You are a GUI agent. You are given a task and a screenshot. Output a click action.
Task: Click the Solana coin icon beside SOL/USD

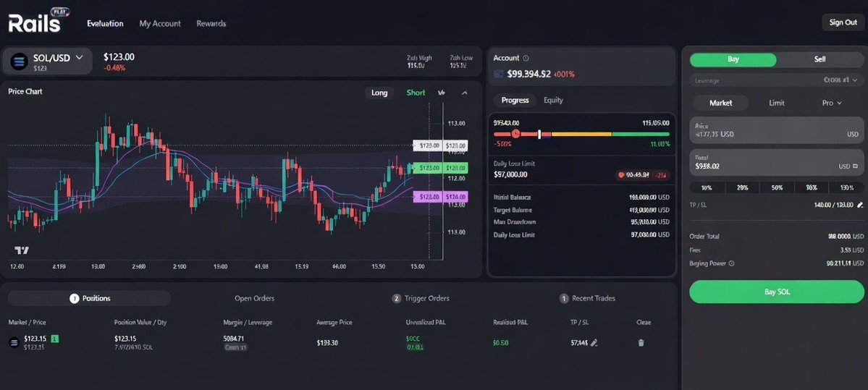pyautogui.click(x=19, y=61)
